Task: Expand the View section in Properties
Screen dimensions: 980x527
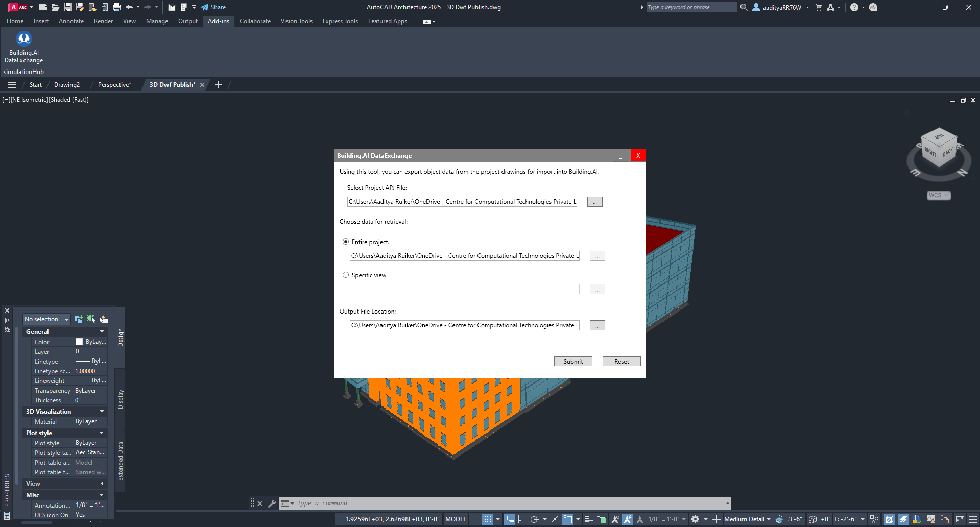Action: (102, 484)
